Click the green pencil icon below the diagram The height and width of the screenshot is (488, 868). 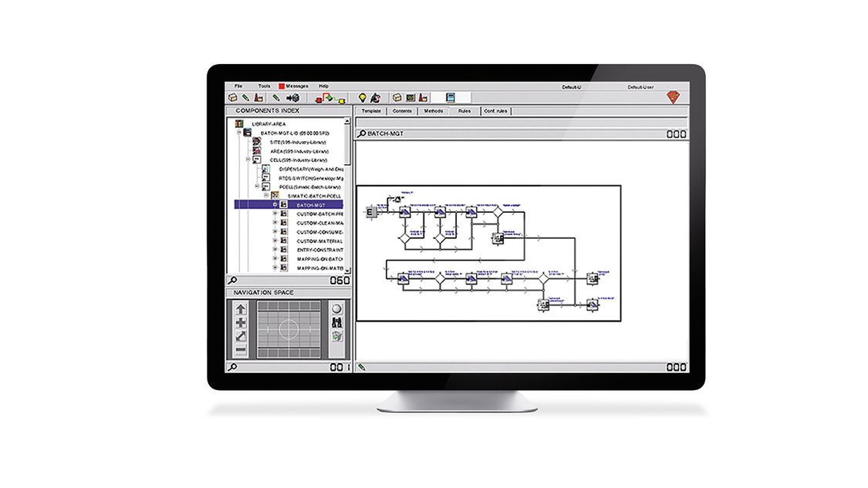362,367
